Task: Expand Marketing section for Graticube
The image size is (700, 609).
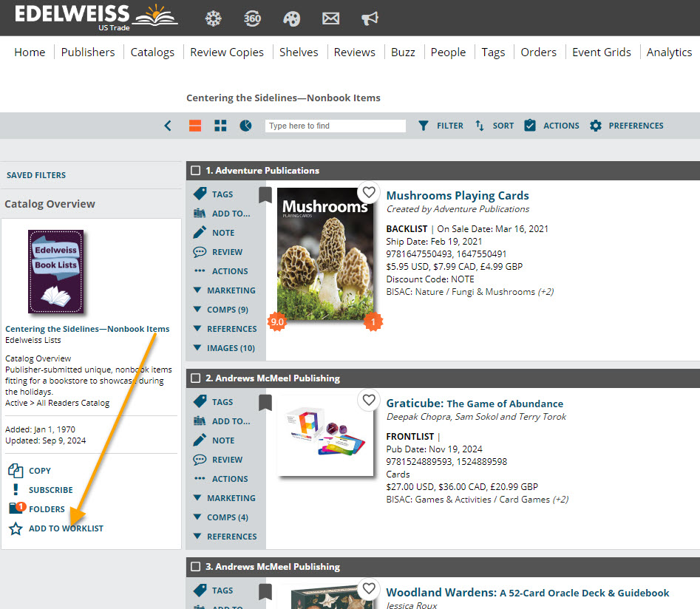Action: pyautogui.click(x=225, y=498)
